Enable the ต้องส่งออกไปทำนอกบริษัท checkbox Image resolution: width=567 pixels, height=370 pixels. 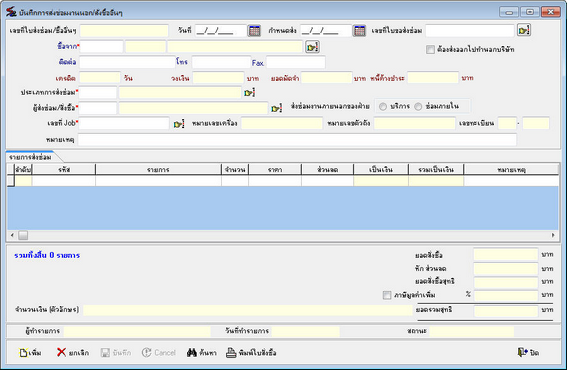[x=430, y=50]
